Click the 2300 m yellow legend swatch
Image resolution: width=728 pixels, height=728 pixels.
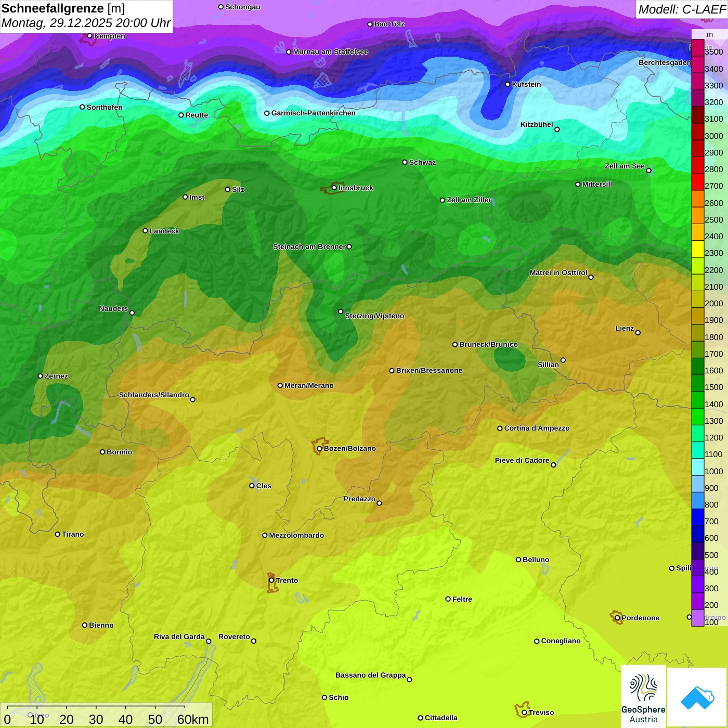697,250
